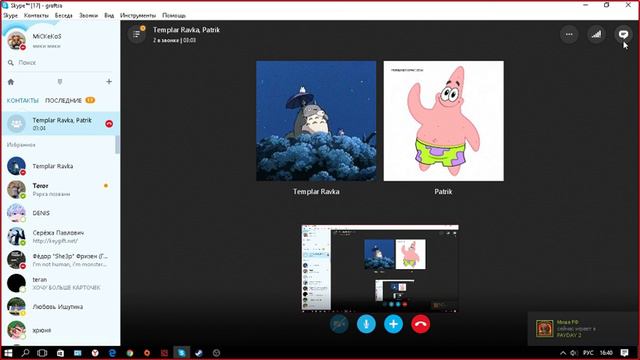The height and width of the screenshot is (360, 640).
Task: Open Windows taskbar search
Action: point(25,353)
